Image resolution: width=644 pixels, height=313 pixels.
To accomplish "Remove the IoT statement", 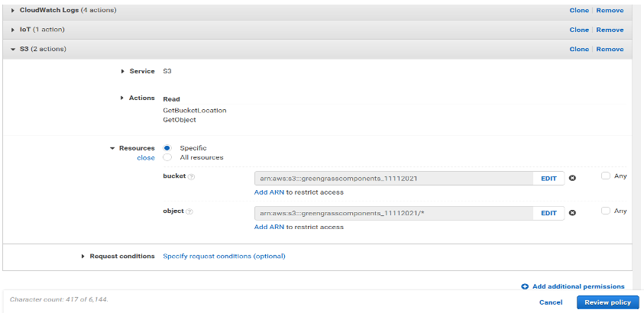I will pyautogui.click(x=610, y=30).
